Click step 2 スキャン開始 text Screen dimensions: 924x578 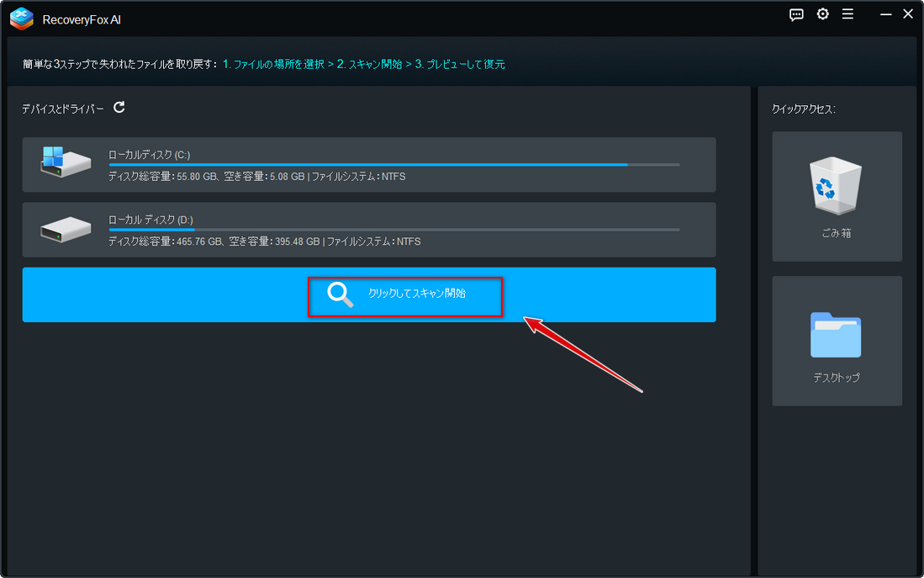[369, 64]
